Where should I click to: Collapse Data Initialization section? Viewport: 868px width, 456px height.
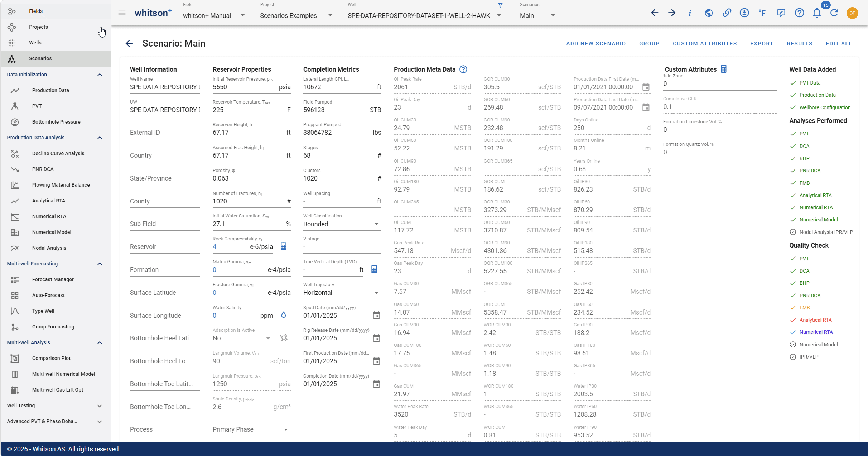coord(100,75)
